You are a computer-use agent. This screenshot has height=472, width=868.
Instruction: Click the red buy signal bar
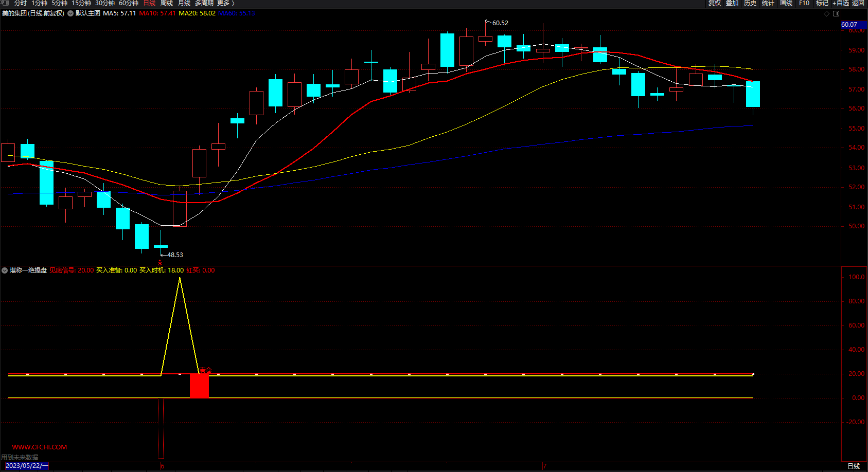click(x=199, y=386)
